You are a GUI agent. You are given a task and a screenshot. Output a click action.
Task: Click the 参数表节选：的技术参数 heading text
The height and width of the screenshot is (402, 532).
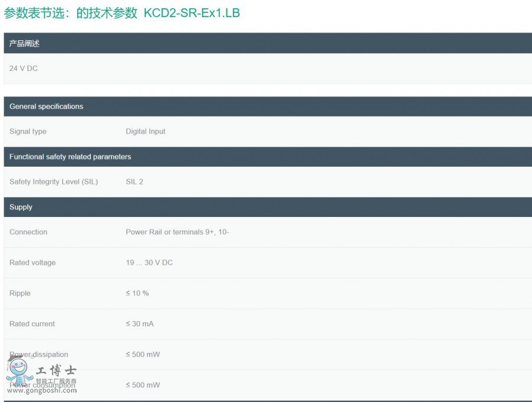click(x=70, y=13)
